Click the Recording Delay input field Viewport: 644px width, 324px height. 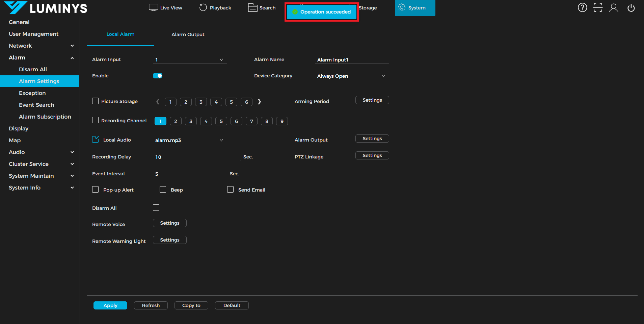196,157
